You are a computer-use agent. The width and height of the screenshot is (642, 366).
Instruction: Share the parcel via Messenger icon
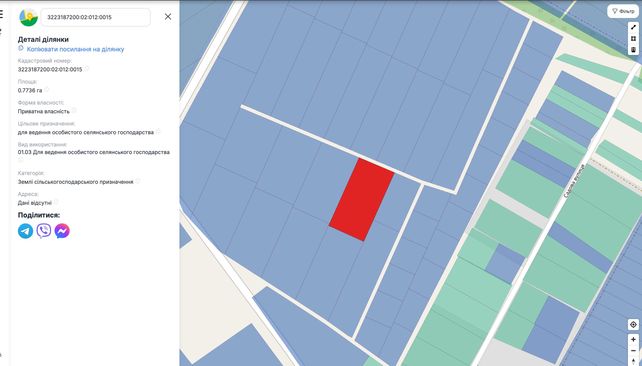tap(62, 231)
